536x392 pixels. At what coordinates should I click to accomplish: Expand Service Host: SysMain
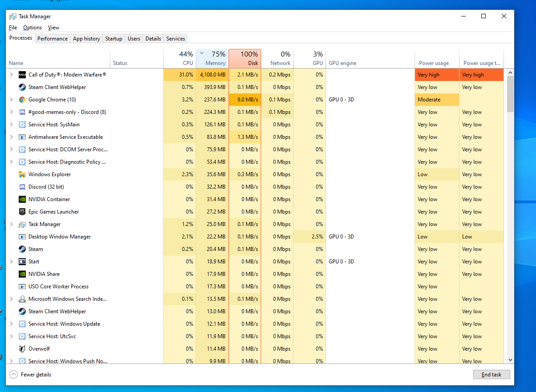[12, 125]
